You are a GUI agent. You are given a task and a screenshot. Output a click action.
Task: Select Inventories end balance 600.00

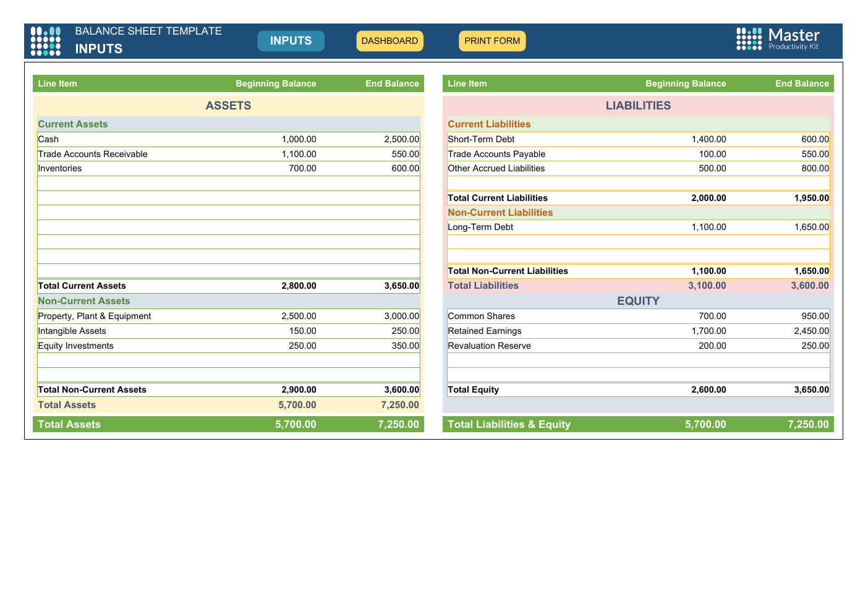[x=405, y=168]
